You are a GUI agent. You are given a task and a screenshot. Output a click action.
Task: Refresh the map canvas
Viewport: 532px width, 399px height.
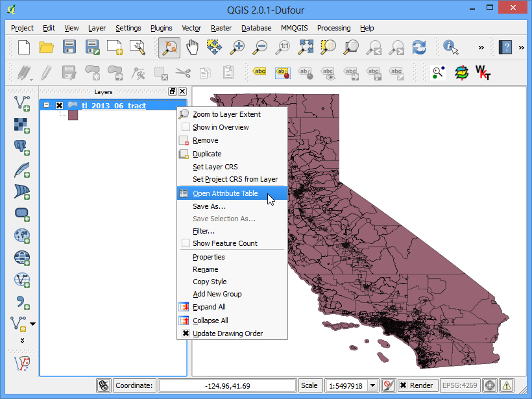(x=419, y=47)
